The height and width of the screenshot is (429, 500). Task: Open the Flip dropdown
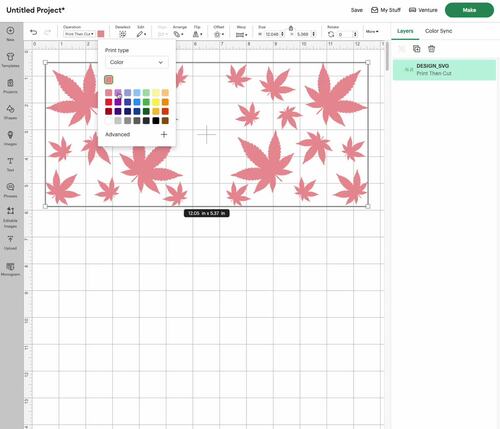(x=197, y=34)
